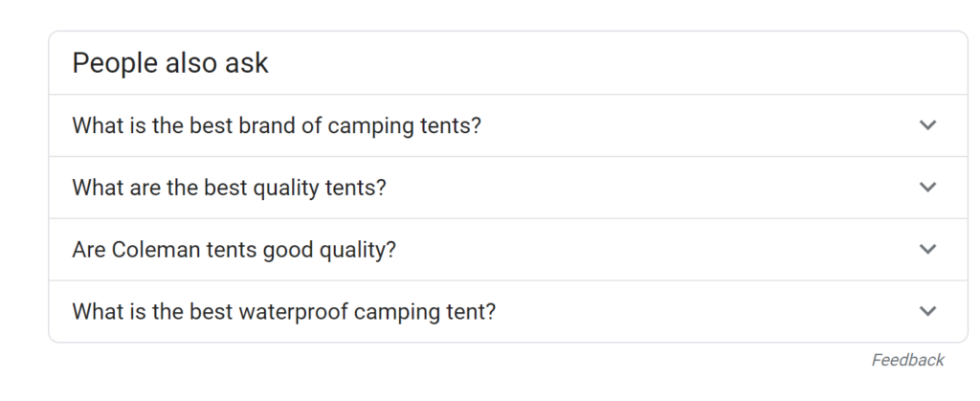The image size is (980, 401).
Task: Click the "People also ask" heading
Action: [x=170, y=64]
